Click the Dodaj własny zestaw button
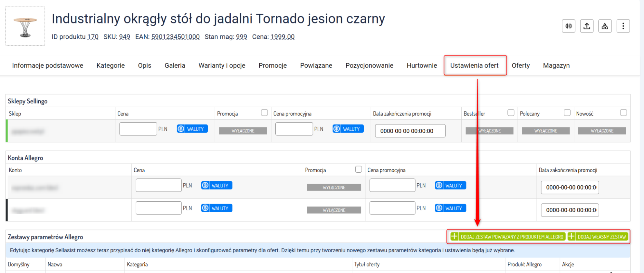This screenshot has width=644, height=273. click(x=598, y=237)
